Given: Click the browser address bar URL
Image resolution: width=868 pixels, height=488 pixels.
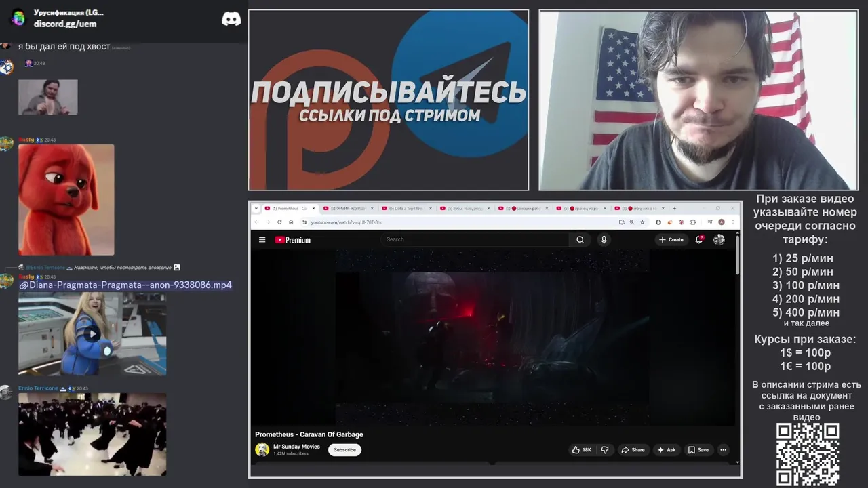Looking at the screenshot, I should [347, 222].
